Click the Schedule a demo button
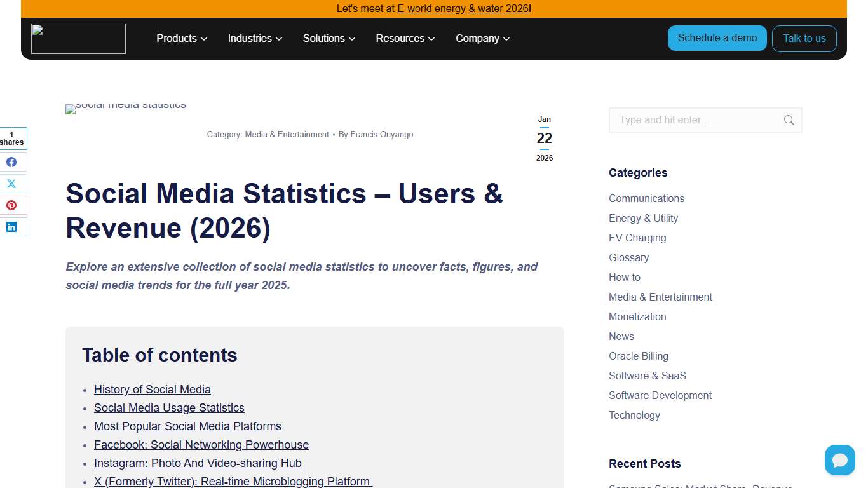The image size is (868, 488). [717, 38]
